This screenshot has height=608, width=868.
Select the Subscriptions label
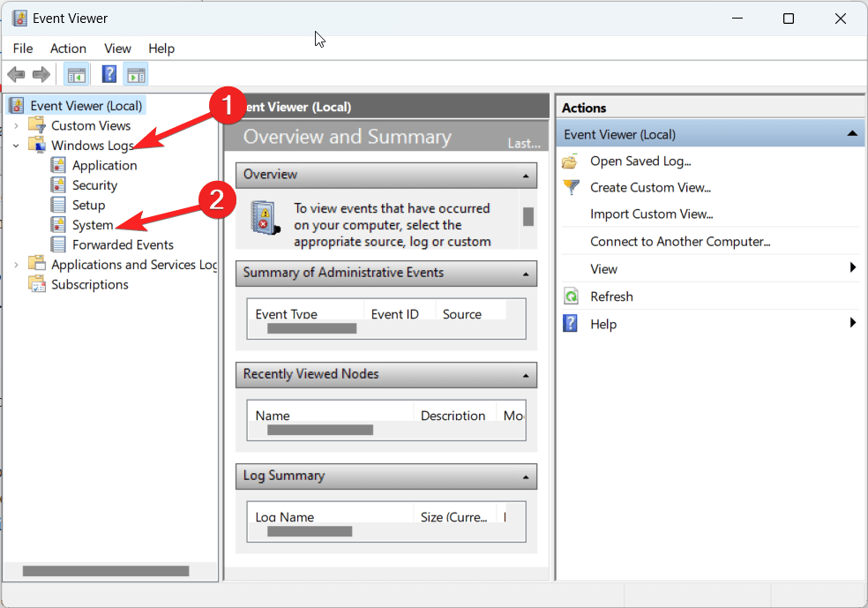coord(90,285)
